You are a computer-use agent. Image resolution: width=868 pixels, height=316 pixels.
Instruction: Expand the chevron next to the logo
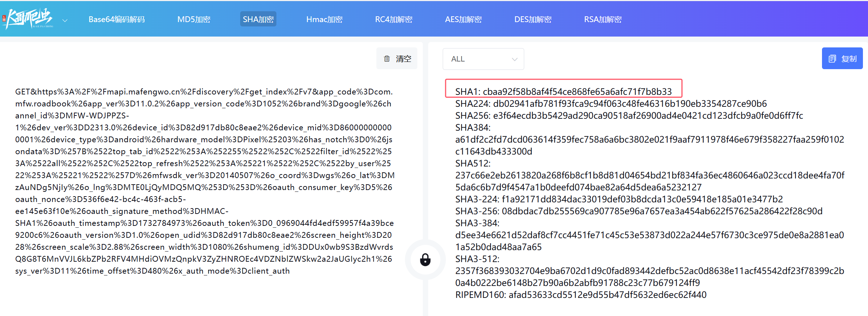[65, 20]
